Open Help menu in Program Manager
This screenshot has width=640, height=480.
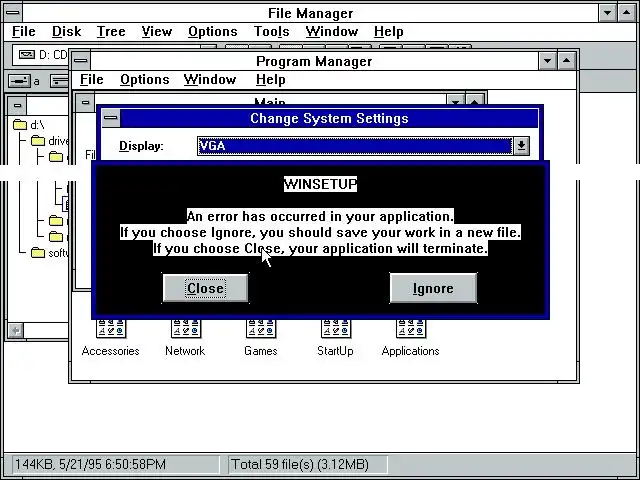tap(271, 79)
